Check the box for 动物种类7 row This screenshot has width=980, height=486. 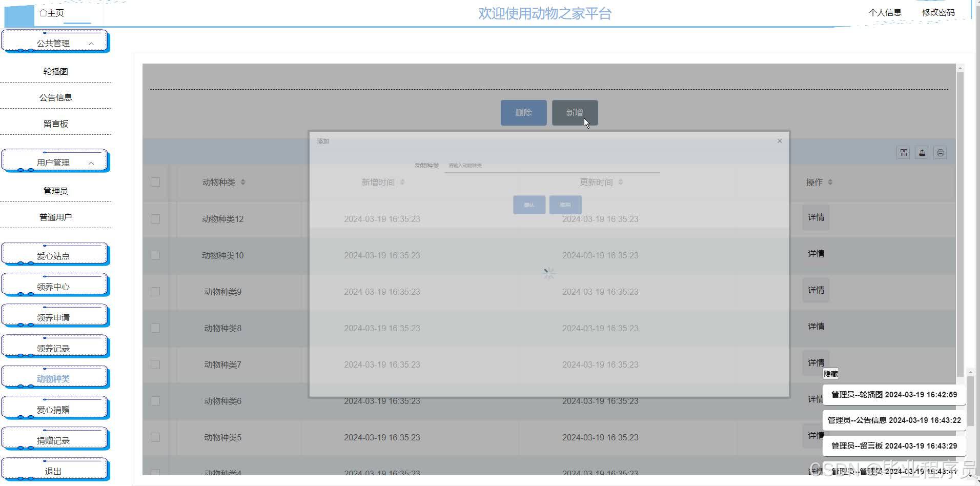[155, 364]
